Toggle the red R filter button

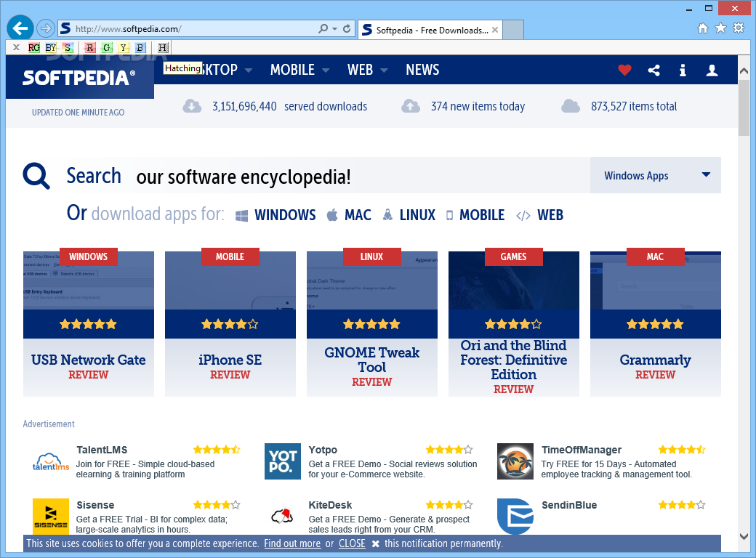tap(89, 47)
